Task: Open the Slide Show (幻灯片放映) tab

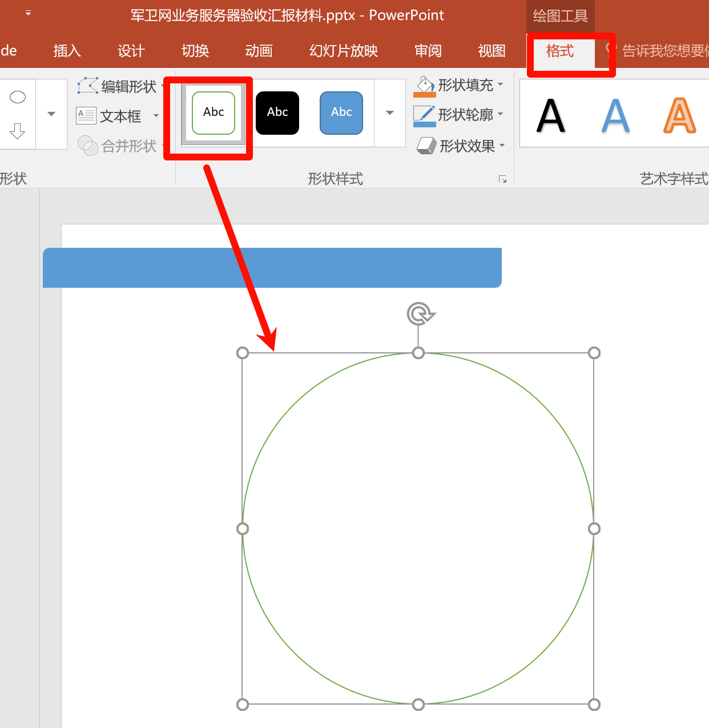Action: click(x=344, y=51)
